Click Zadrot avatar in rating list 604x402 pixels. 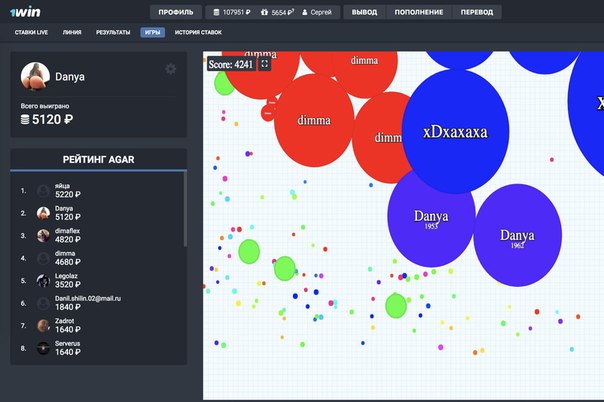pos(43,326)
